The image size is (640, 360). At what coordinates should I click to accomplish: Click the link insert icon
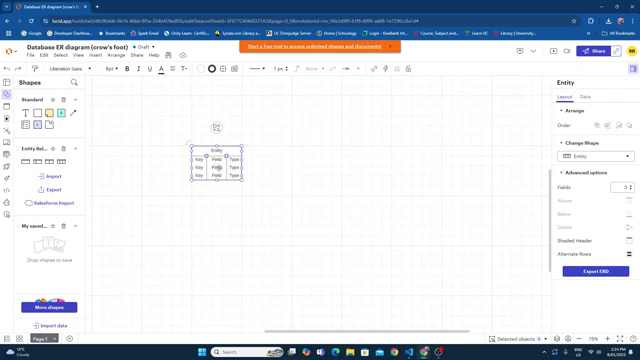click(374, 69)
